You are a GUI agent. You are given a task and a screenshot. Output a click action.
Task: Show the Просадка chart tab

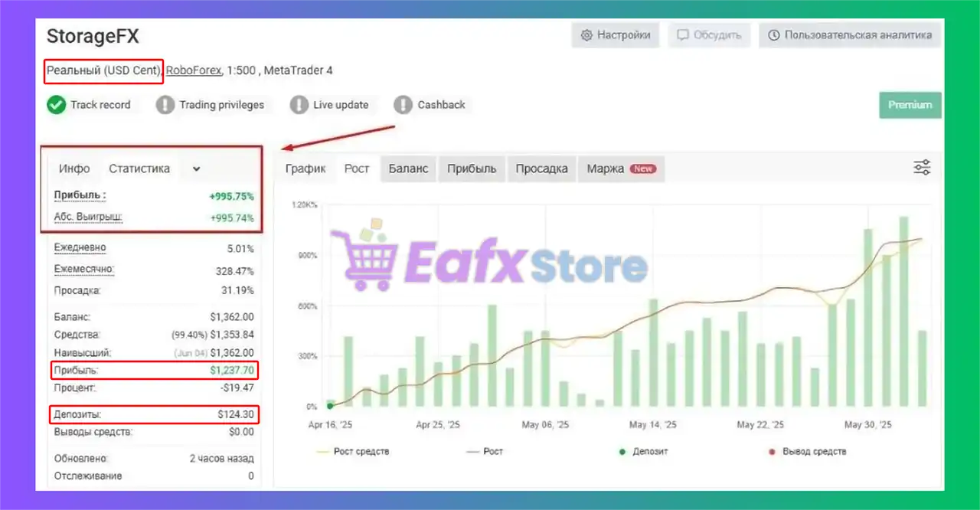(x=541, y=168)
